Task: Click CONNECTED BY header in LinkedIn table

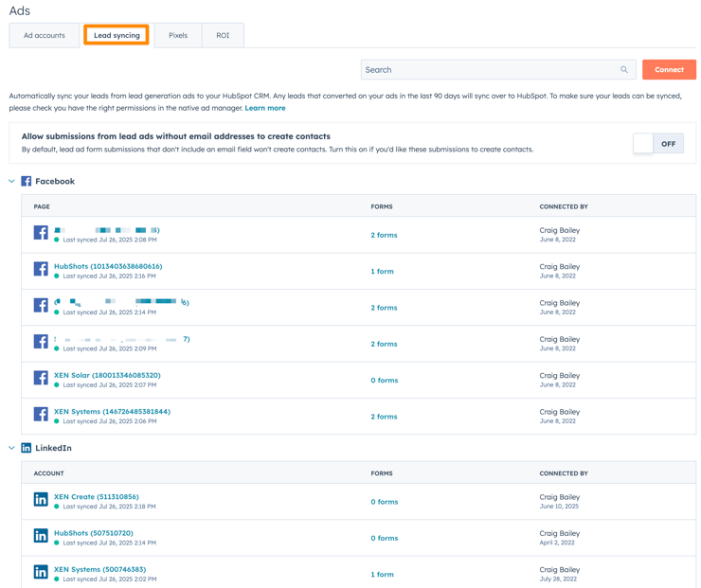Action: [564, 473]
